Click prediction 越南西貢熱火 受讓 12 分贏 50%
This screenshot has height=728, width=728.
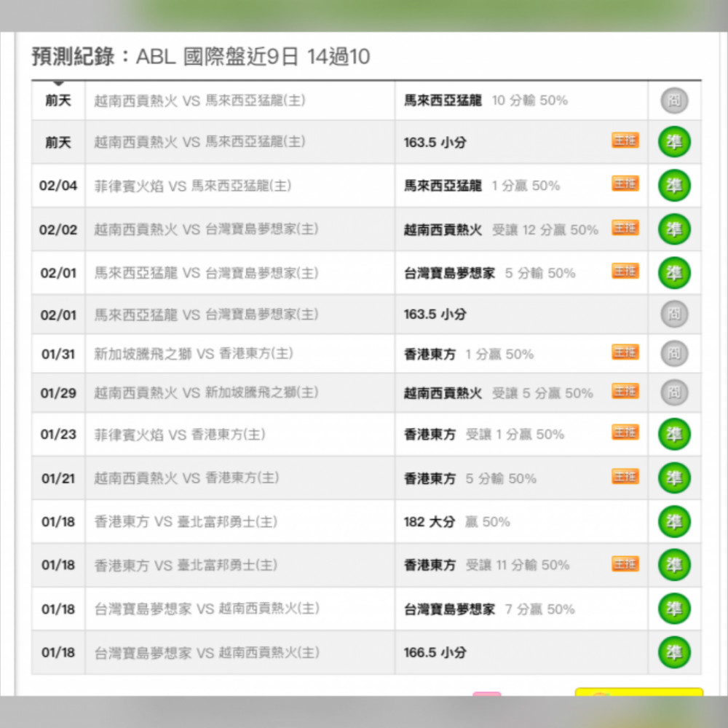(x=501, y=229)
